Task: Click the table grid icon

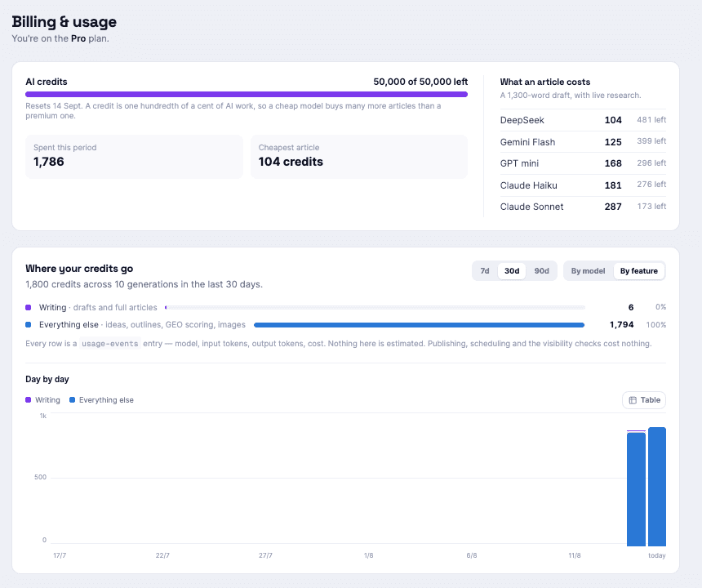Action: pos(633,400)
